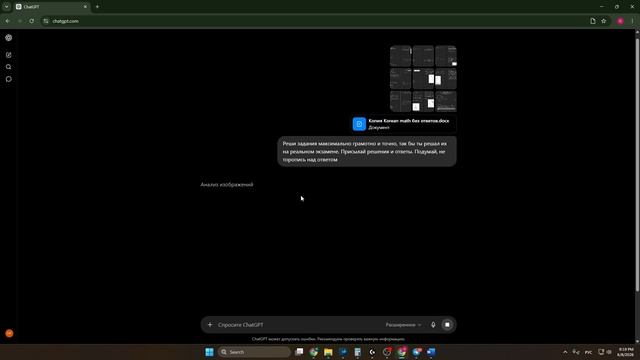Switch the РУС keyboard language

[588, 352]
